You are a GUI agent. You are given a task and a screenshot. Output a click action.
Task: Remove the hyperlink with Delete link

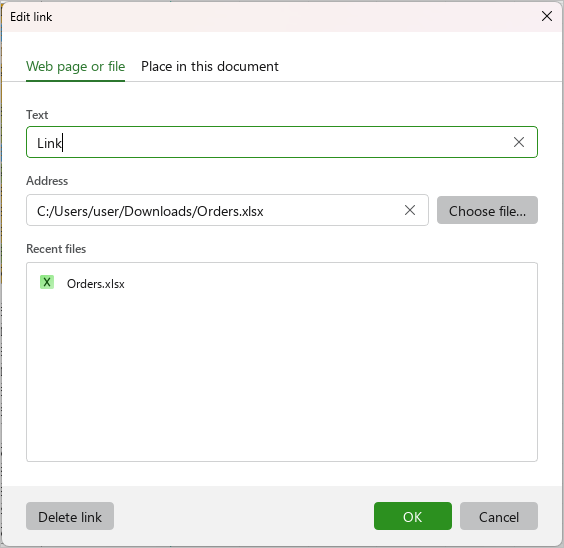(x=70, y=516)
